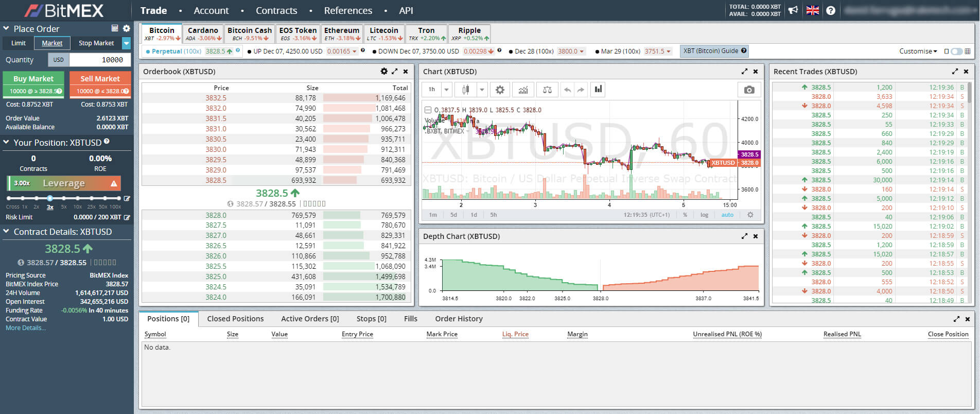Switch to the Ethereum tab

[342, 33]
